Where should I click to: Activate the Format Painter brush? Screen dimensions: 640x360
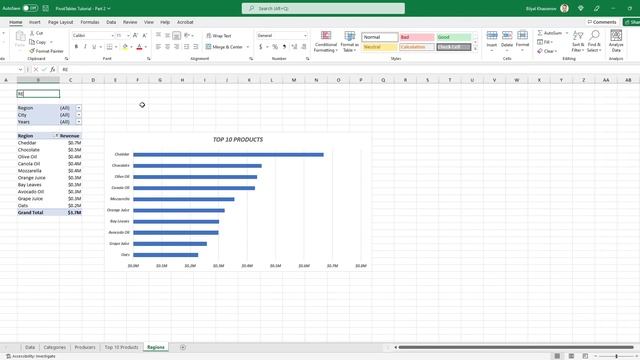tap(46, 51)
